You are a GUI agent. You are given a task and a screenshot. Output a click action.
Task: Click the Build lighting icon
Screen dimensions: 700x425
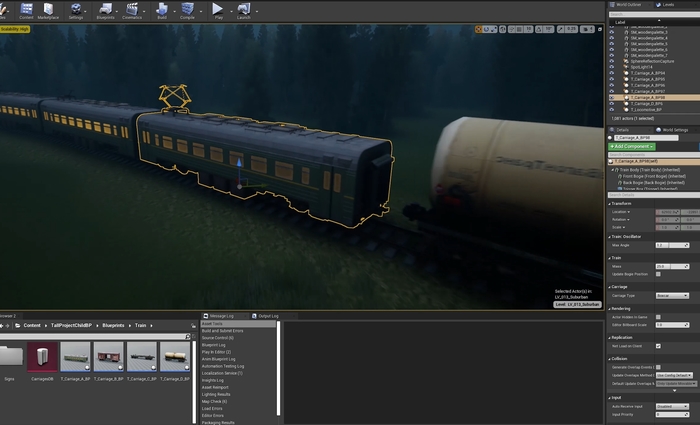click(162, 10)
